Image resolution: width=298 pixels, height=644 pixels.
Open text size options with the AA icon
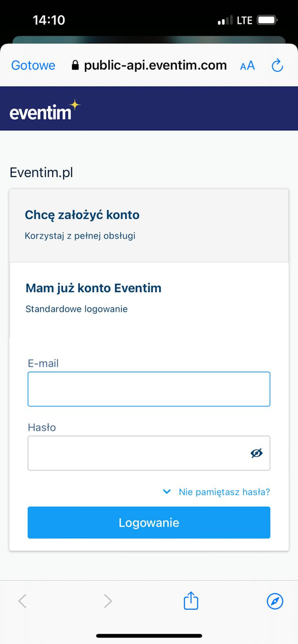[247, 66]
